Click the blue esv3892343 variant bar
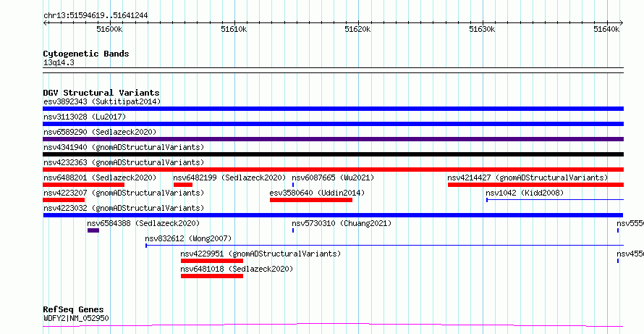The image size is (644, 334). (333, 109)
